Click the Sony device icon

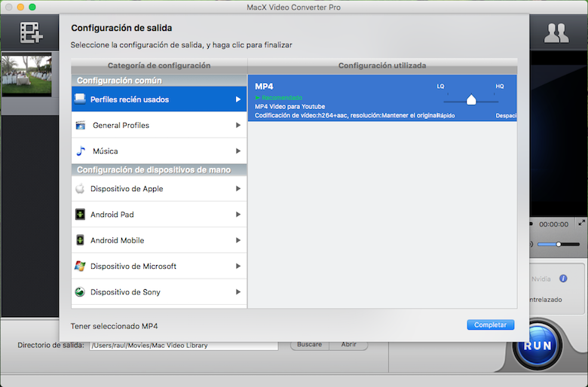(x=80, y=292)
